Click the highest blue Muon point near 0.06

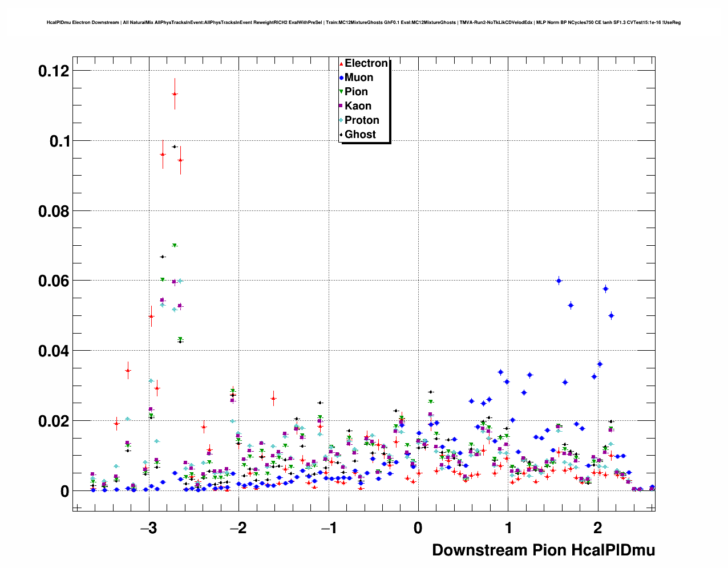[x=559, y=281]
